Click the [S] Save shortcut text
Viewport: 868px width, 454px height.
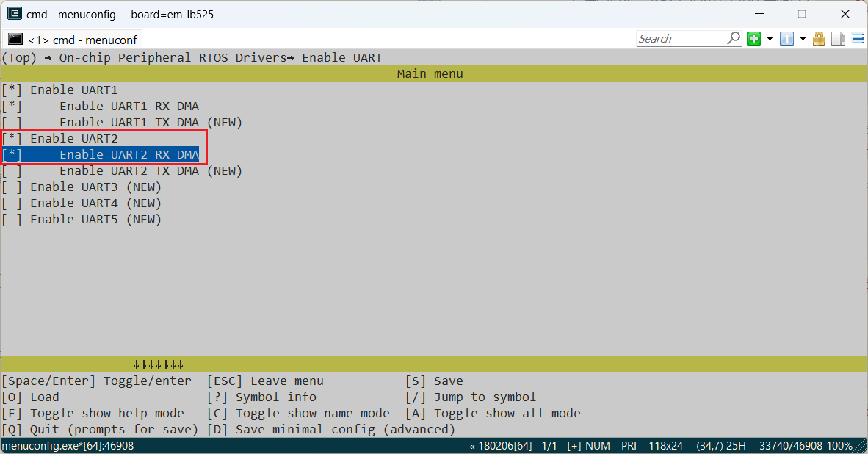pos(434,381)
